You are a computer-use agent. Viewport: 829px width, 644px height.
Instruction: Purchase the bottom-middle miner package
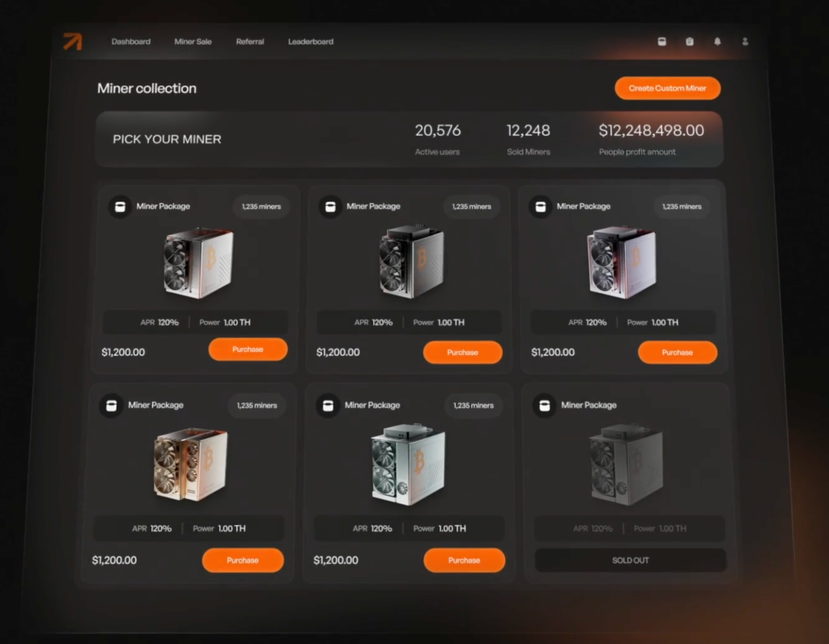tap(464, 560)
